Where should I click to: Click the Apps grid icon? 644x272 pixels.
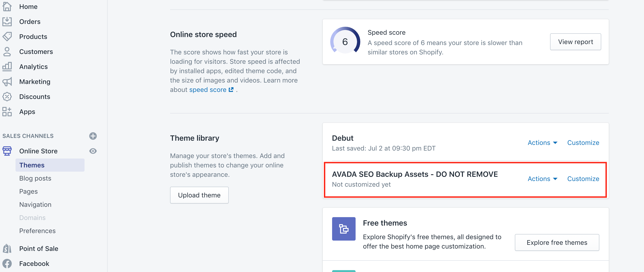(x=7, y=112)
